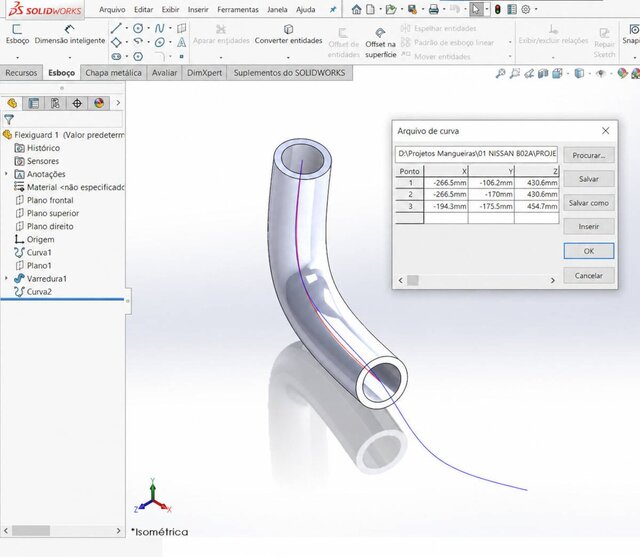Open the Arquivo menu
The image size is (640, 557).
click(112, 9)
